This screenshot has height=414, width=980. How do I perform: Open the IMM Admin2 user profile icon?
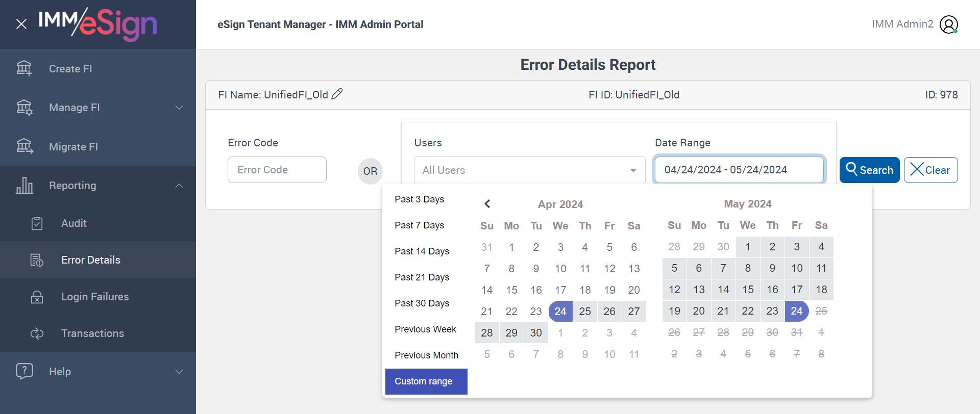(x=948, y=24)
